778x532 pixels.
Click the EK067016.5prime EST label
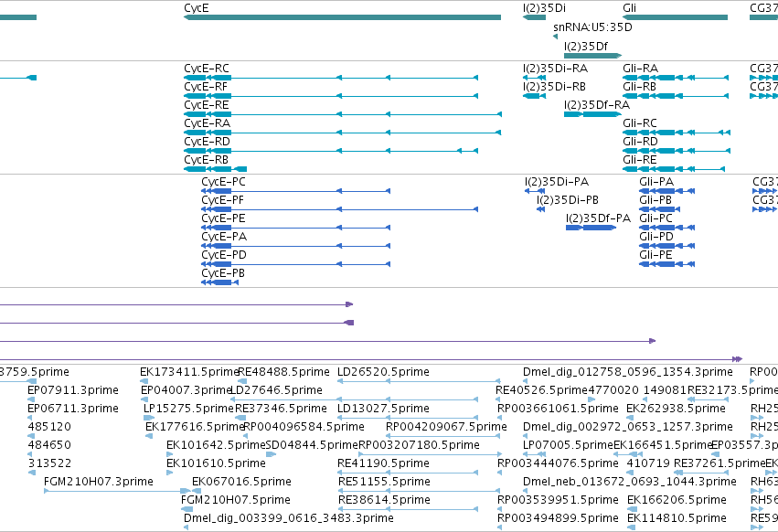coord(241,483)
